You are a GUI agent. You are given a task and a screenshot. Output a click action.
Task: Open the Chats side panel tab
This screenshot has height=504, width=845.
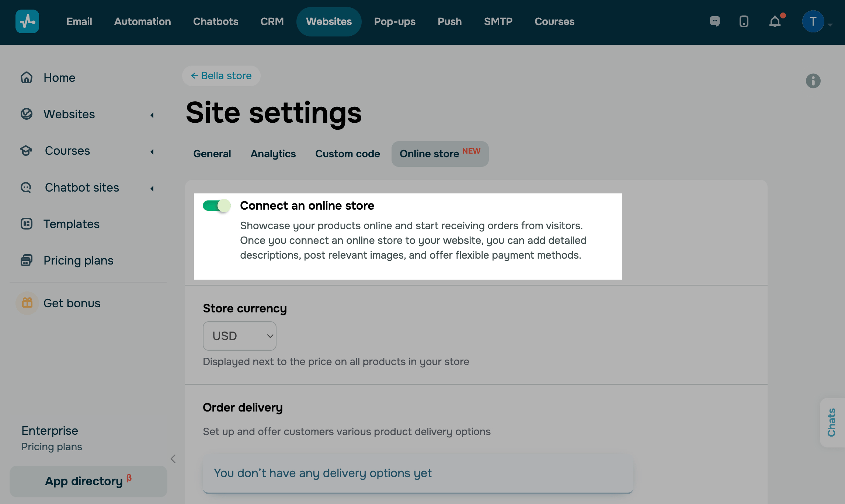click(x=832, y=422)
